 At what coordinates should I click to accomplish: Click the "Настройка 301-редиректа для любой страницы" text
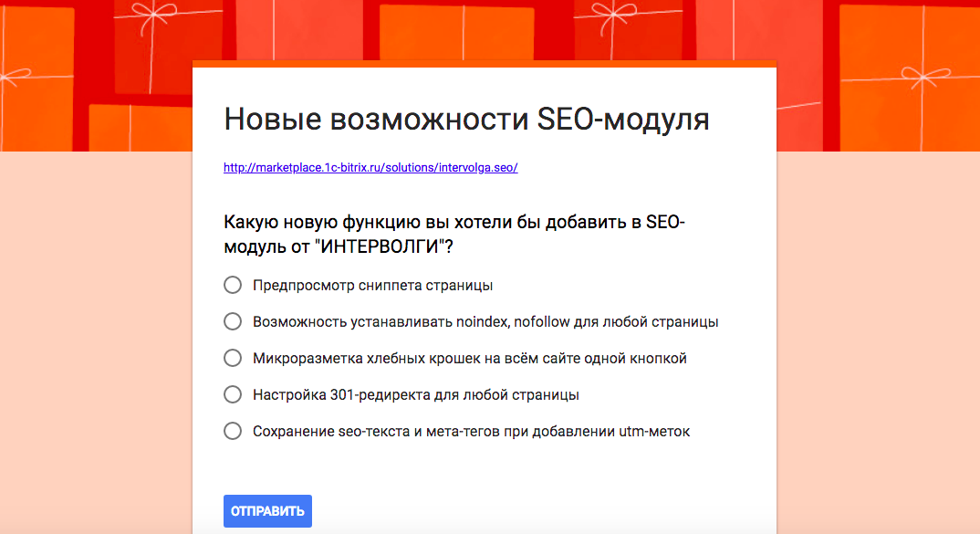(415, 395)
